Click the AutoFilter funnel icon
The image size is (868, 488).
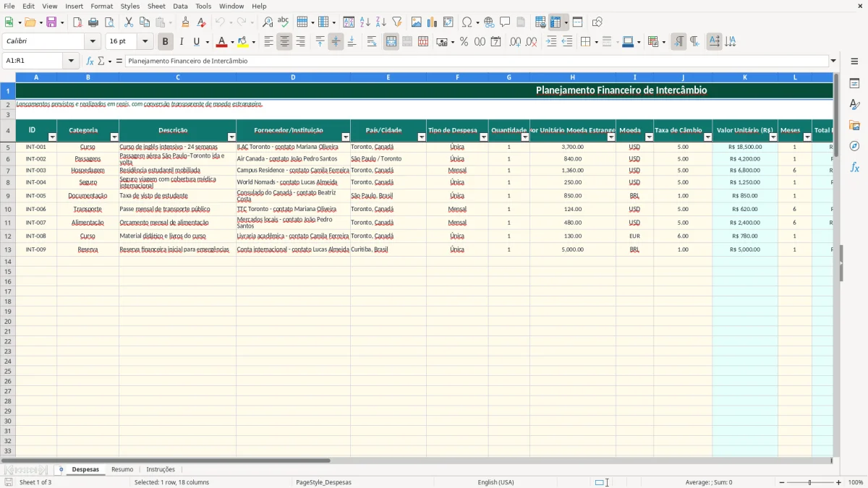coord(397,22)
